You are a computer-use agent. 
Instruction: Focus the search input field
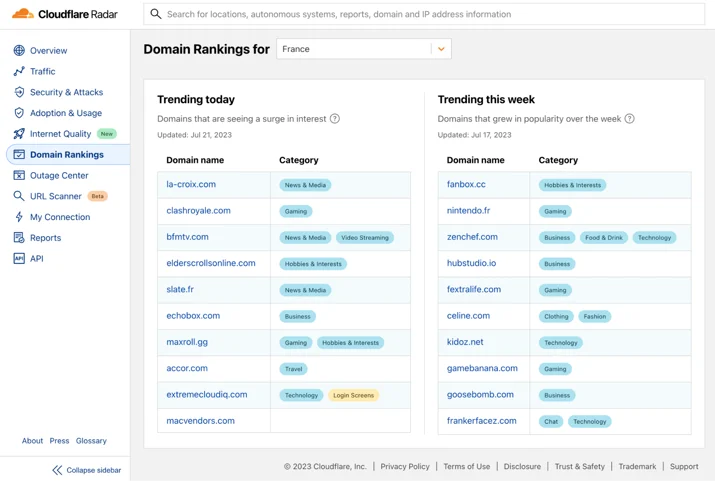[424, 14]
